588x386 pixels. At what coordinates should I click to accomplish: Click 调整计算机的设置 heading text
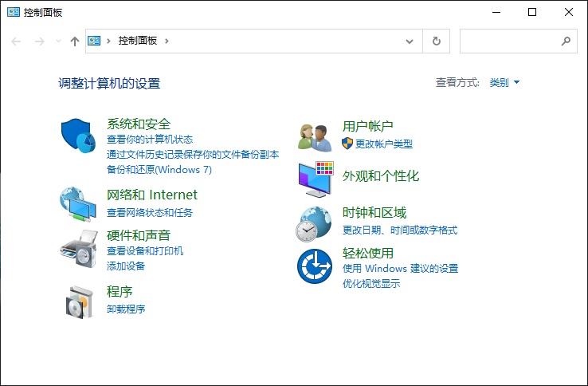coord(109,84)
